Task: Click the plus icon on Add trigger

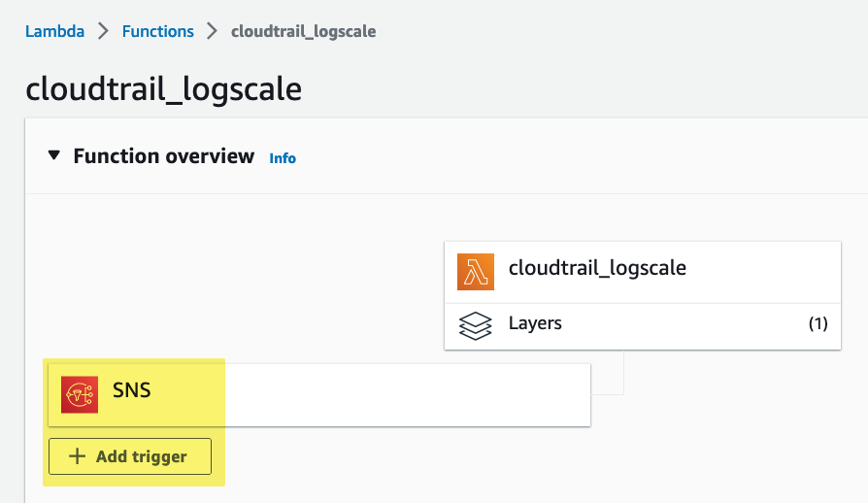Action: (77, 456)
